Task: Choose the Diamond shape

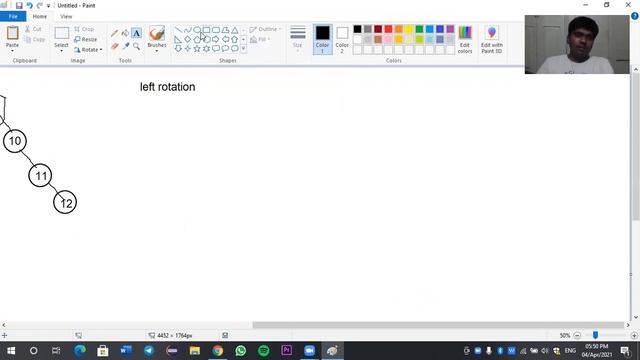Action: pyautogui.click(x=188, y=40)
